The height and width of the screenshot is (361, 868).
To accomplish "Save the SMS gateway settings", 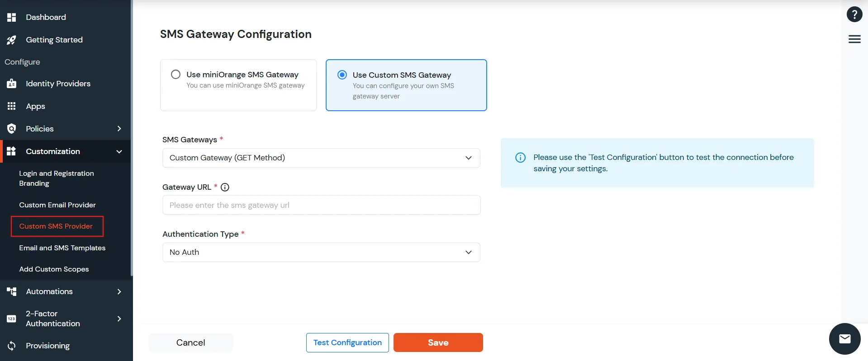I will pyautogui.click(x=438, y=342).
